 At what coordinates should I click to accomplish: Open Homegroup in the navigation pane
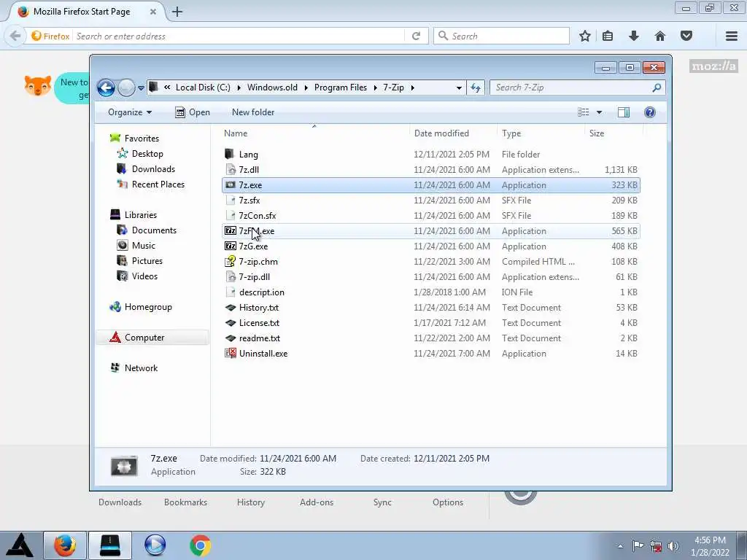(148, 307)
